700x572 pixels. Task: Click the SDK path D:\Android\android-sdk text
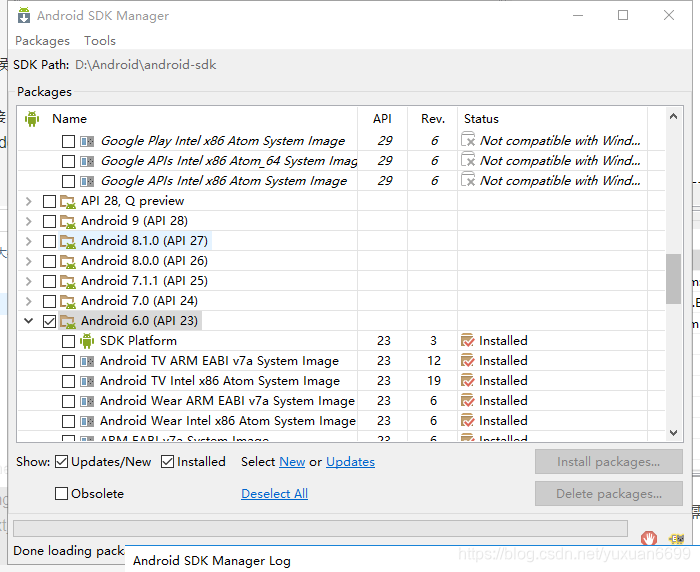[146, 65]
